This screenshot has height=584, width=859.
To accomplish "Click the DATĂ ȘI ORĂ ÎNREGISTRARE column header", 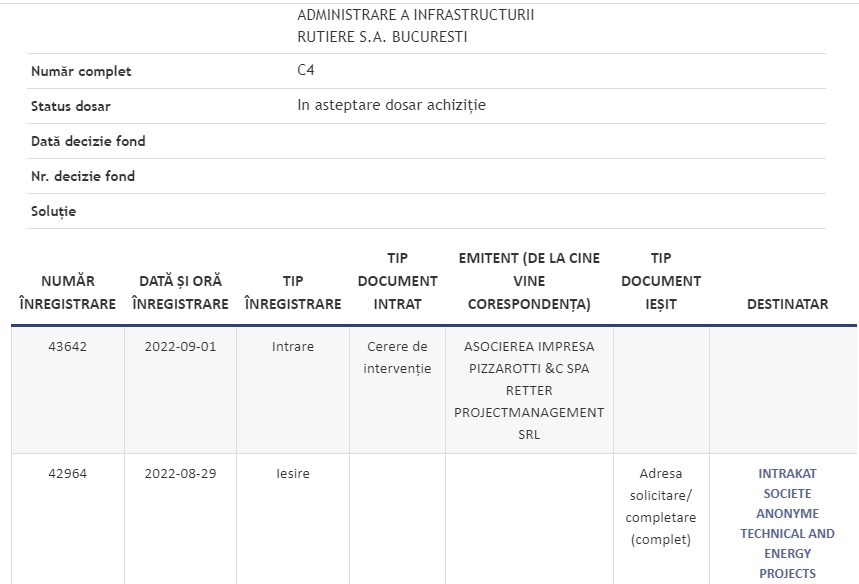I will click(x=180, y=293).
